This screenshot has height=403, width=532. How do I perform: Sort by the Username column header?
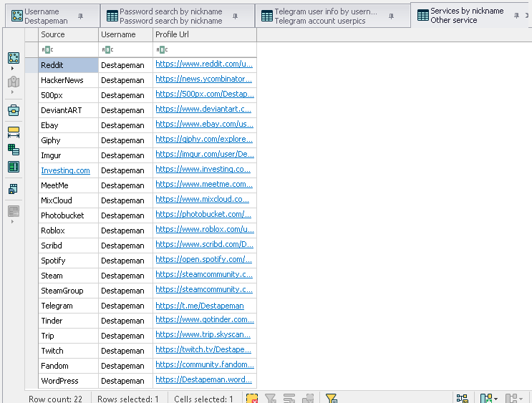tap(125, 34)
